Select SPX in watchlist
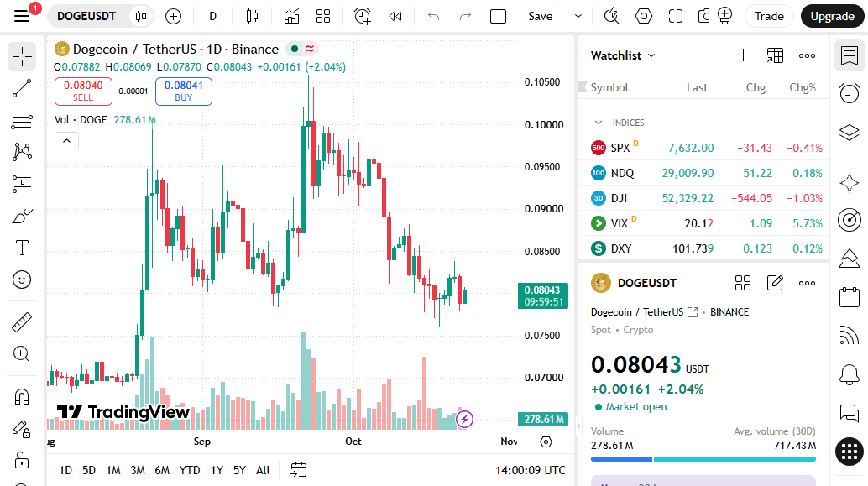868x486 pixels. pyautogui.click(x=703, y=148)
